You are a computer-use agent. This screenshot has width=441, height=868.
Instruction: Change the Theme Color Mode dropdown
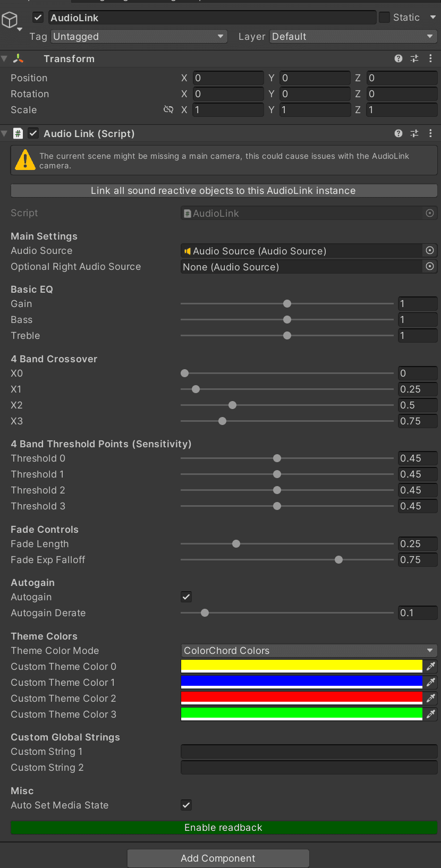click(309, 650)
